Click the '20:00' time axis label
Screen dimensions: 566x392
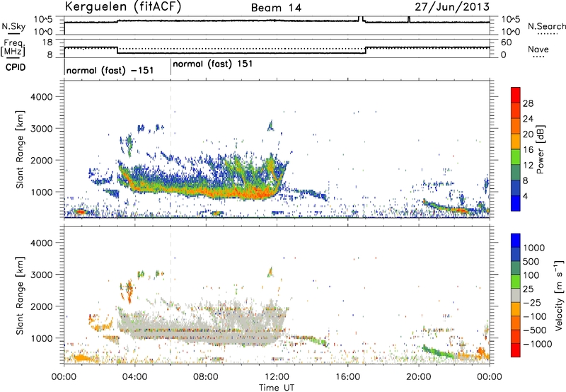(419, 377)
